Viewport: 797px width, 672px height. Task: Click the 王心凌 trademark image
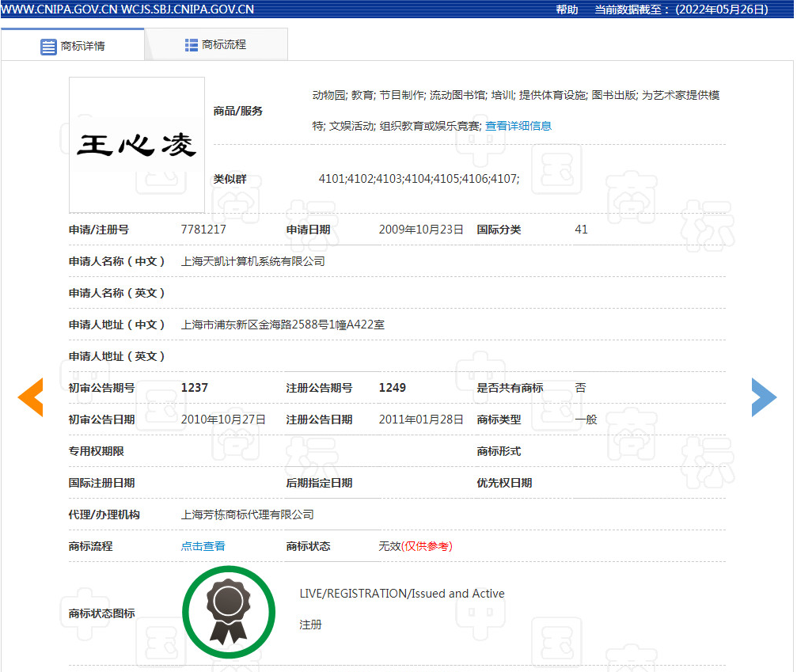(137, 145)
